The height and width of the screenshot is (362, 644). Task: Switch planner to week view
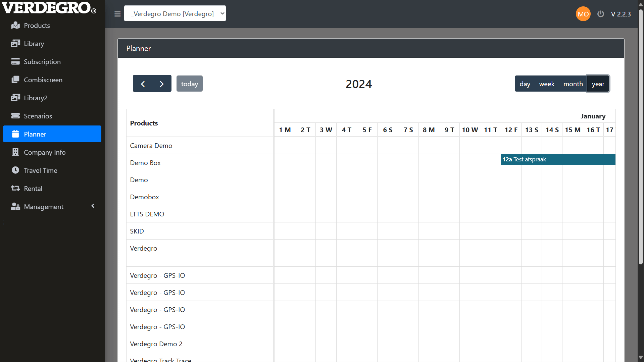(547, 84)
